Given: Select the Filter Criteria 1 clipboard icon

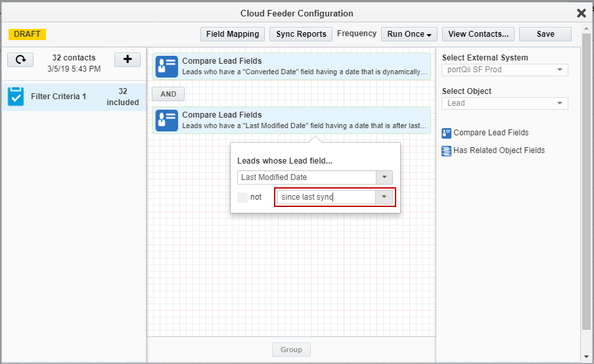Looking at the screenshot, I should (x=16, y=97).
